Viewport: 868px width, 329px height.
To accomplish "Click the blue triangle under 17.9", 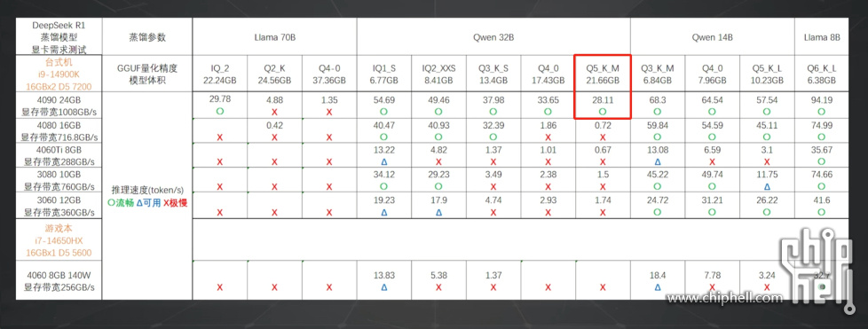I will tap(439, 212).
